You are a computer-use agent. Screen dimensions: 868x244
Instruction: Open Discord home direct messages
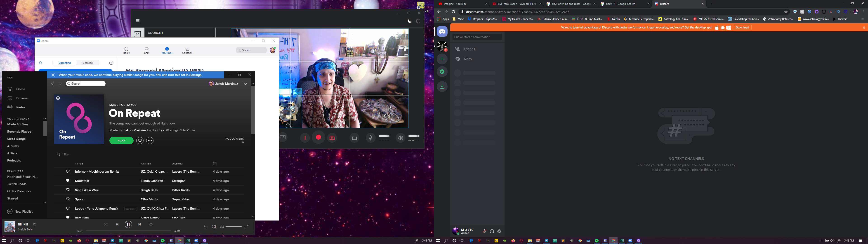point(442,31)
